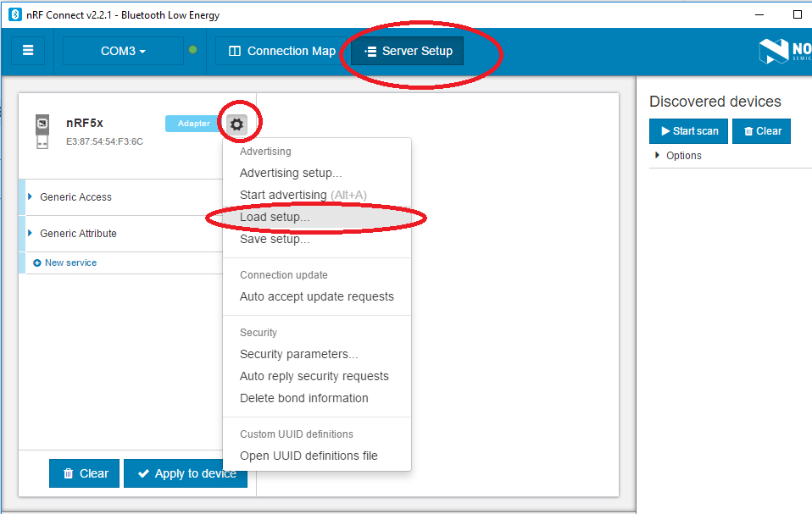Image resolution: width=812 pixels, height=514 pixels.
Task: Toggle Auto accept update requests
Action: 317,296
